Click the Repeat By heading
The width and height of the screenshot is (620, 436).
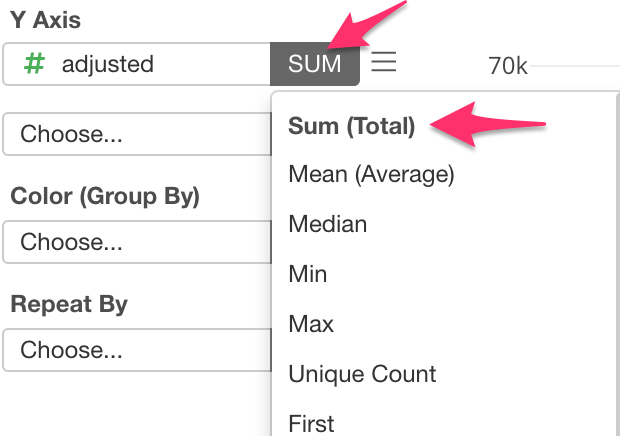pyautogui.click(x=69, y=304)
